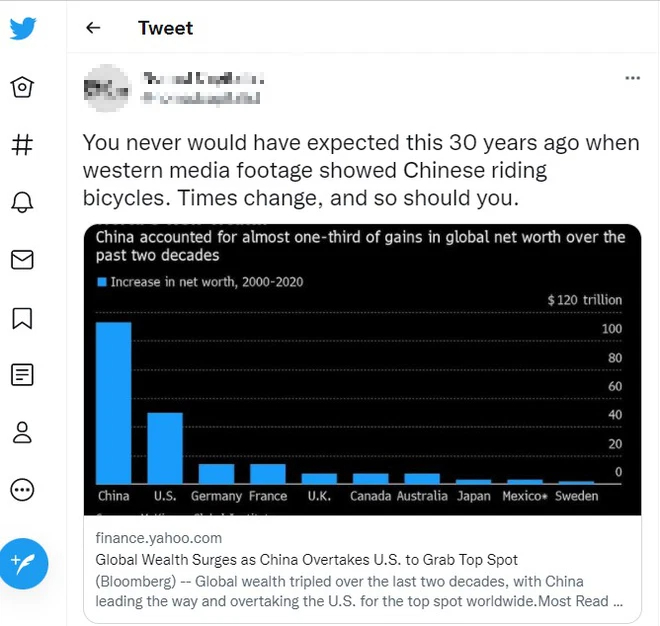Screen dimensions: 660x626
Task: Open Explore hashtag icon
Action: point(22,144)
